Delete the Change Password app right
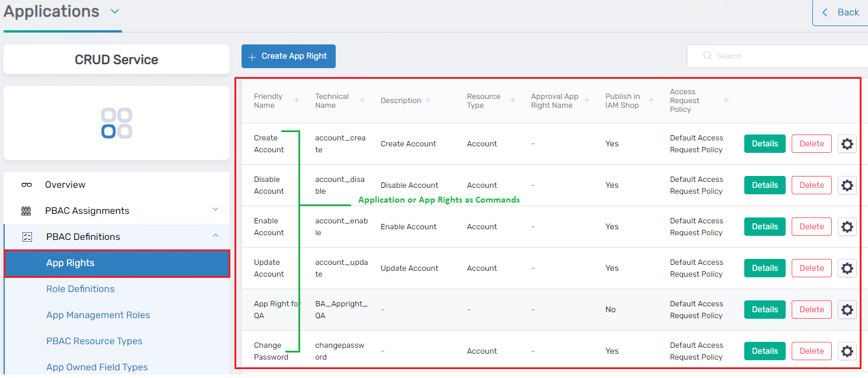The width and height of the screenshot is (868, 378). click(x=812, y=351)
